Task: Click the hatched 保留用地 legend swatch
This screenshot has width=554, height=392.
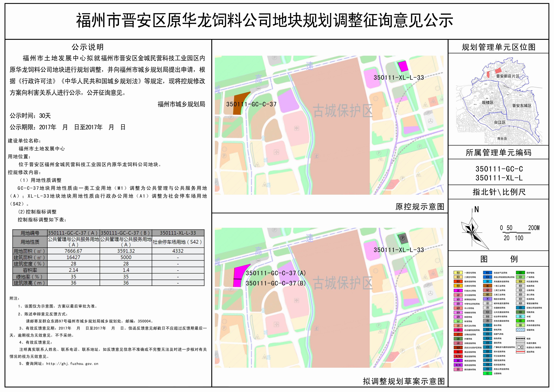Action: (x=521, y=330)
